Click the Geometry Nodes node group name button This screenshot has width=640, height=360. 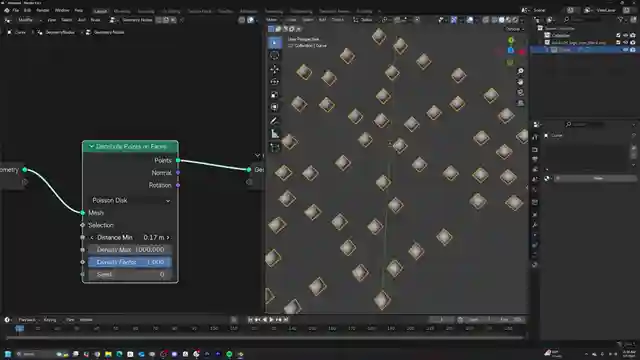[x=137, y=20]
